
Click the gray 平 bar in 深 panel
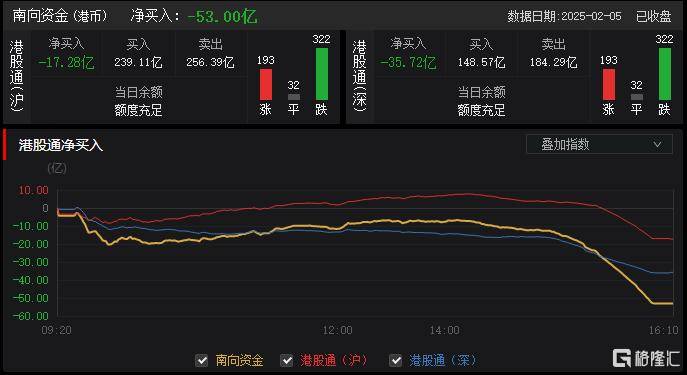click(x=637, y=97)
